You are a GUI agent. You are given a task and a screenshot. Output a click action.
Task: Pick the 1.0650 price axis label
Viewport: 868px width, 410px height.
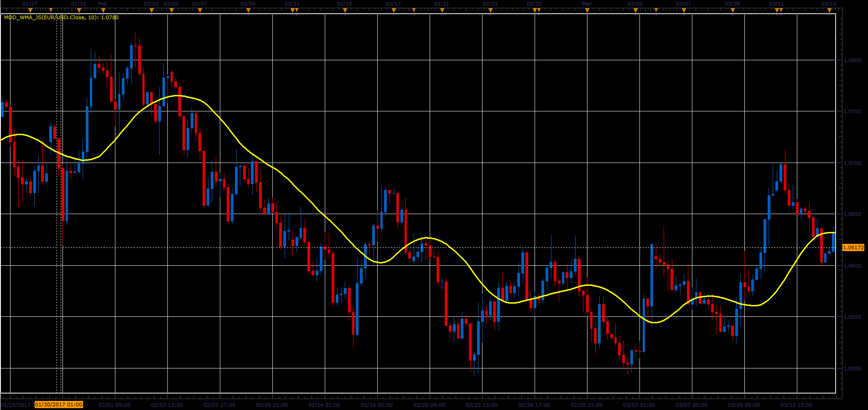click(x=852, y=214)
